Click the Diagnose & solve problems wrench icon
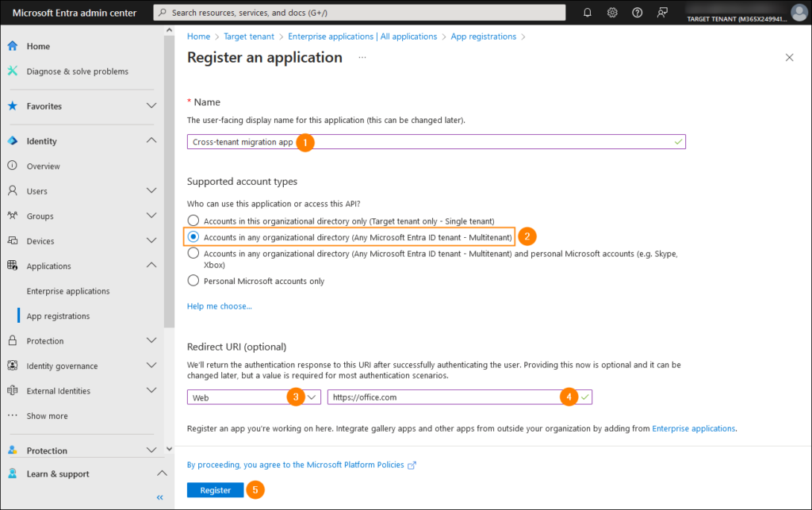812x510 pixels. click(x=13, y=71)
